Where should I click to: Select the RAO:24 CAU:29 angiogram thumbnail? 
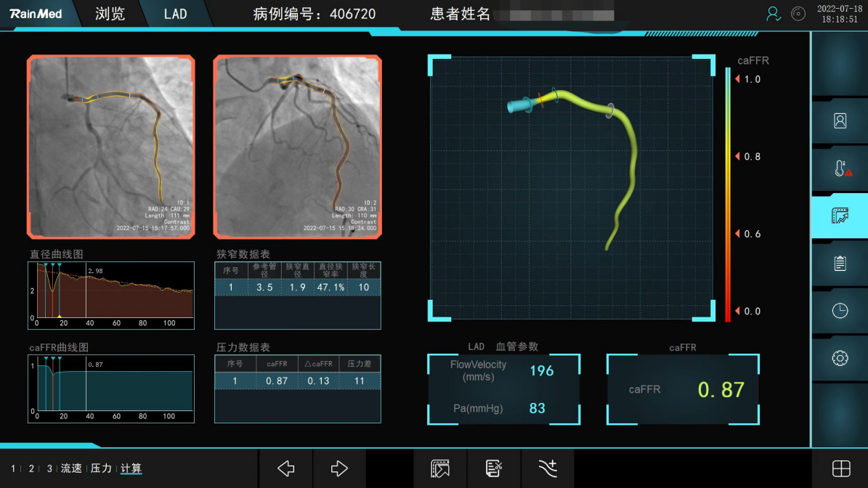coord(110,147)
